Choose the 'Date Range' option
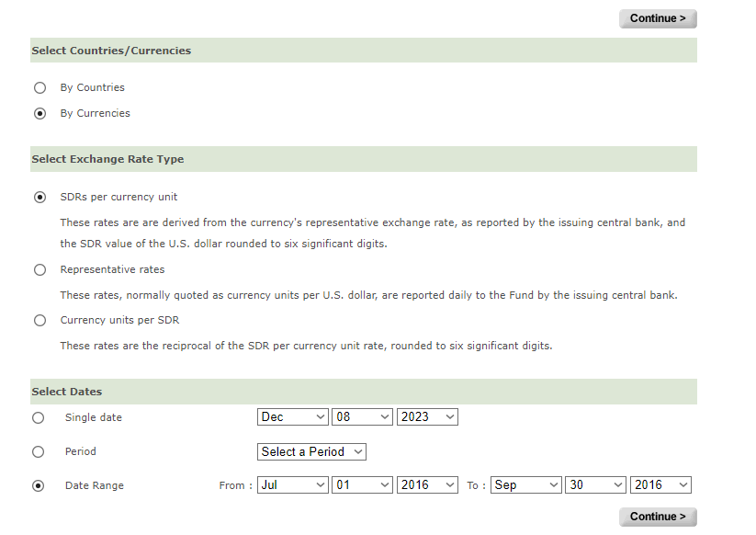 pos(38,484)
